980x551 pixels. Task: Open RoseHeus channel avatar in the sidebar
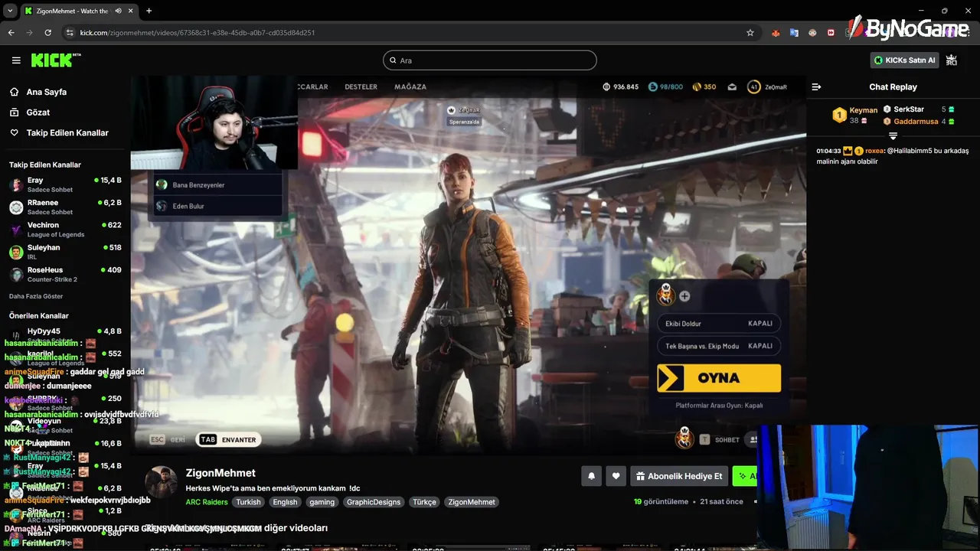(16, 274)
